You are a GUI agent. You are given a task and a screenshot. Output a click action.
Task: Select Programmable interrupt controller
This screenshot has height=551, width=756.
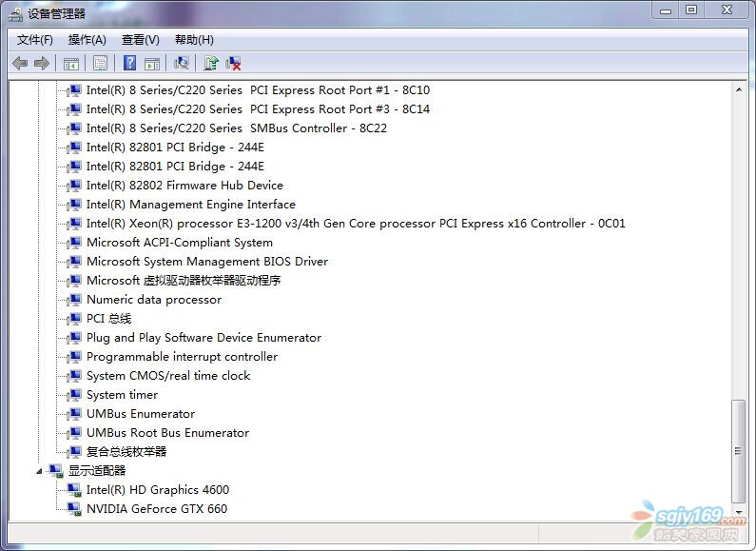pos(183,357)
